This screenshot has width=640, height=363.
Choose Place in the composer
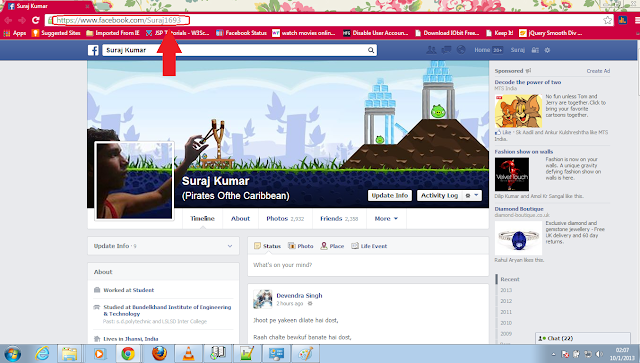(332, 246)
